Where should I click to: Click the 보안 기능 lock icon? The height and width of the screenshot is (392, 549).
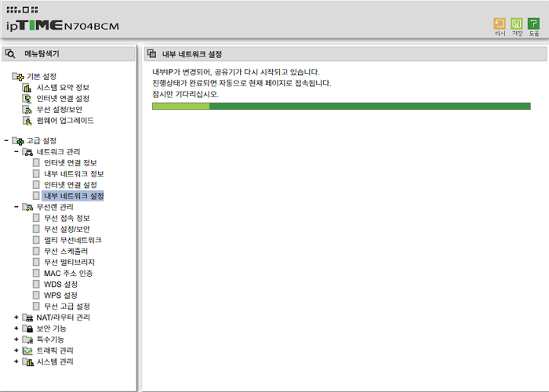(x=27, y=328)
